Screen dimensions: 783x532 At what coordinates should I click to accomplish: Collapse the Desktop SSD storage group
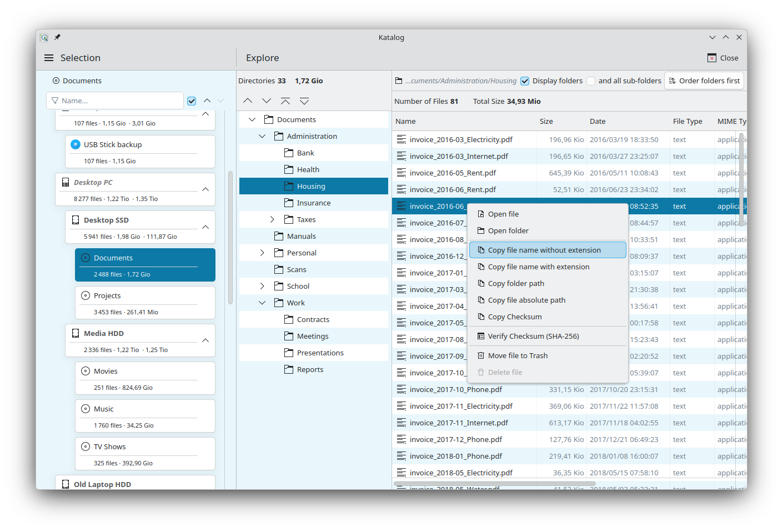coord(205,227)
